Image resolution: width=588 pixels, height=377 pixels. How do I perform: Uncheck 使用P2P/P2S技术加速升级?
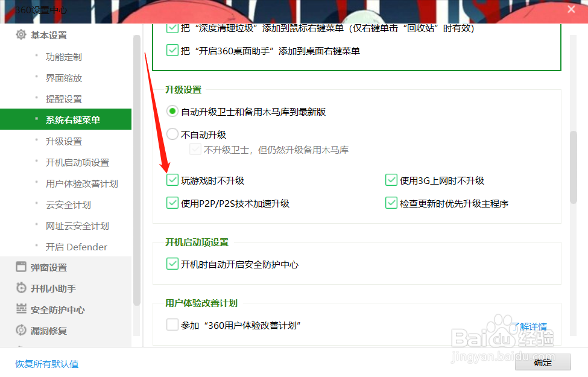click(x=172, y=203)
